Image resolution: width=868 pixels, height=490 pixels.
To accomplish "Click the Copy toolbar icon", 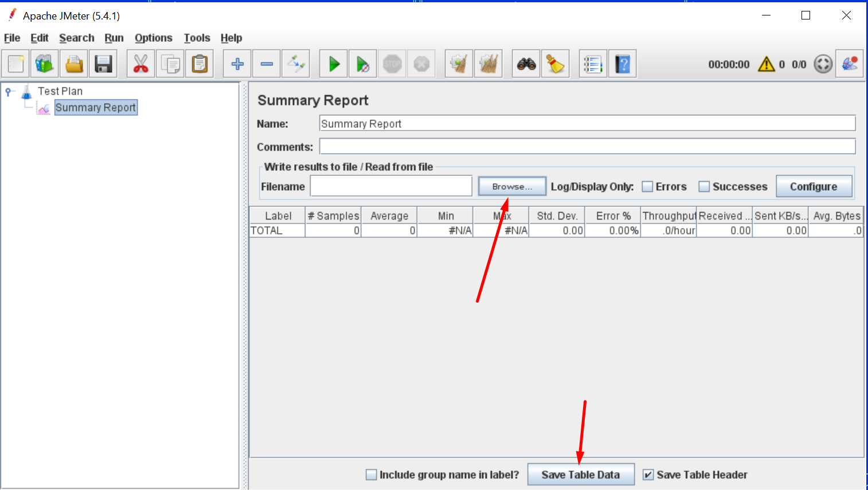I will [170, 64].
